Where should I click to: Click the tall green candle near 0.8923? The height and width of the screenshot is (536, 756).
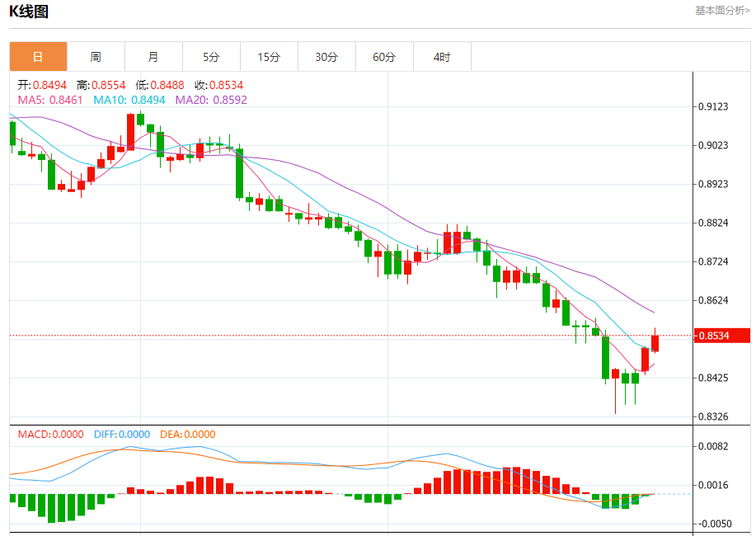pyautogui.click(x=240, y=174)
